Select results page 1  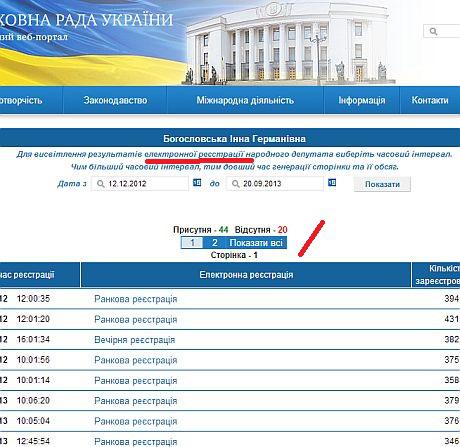(x=192, y=243)
